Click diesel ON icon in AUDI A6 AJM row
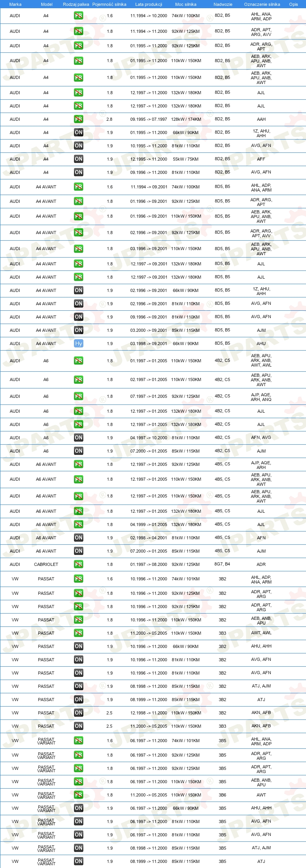 coord(79,451)
